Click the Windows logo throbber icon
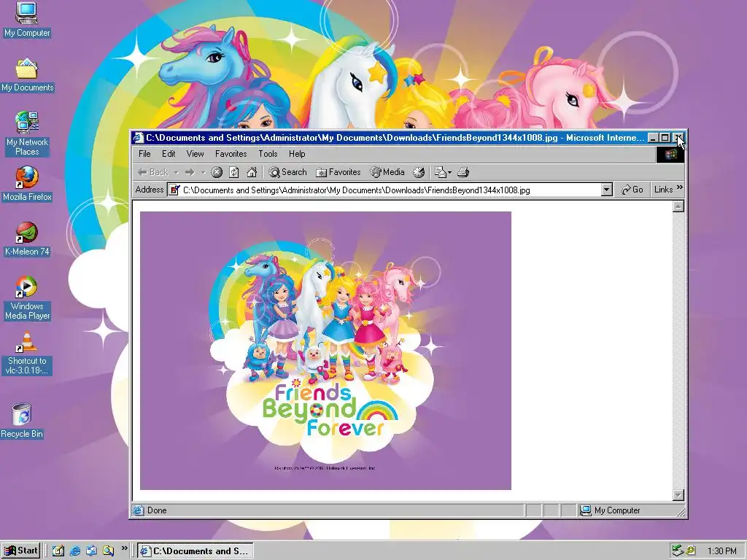 coord(670,155)
